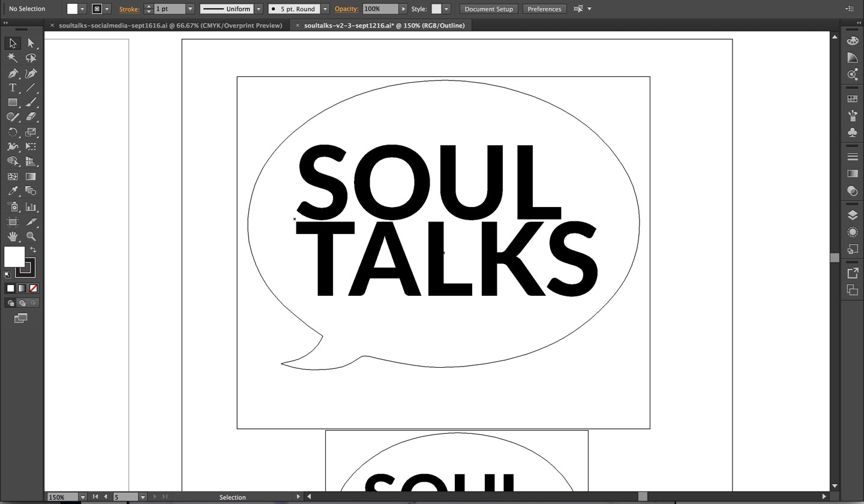
Task: Activate the soultalks-v2-3-sept1216.ai document tab
Action: coord(384,25)
